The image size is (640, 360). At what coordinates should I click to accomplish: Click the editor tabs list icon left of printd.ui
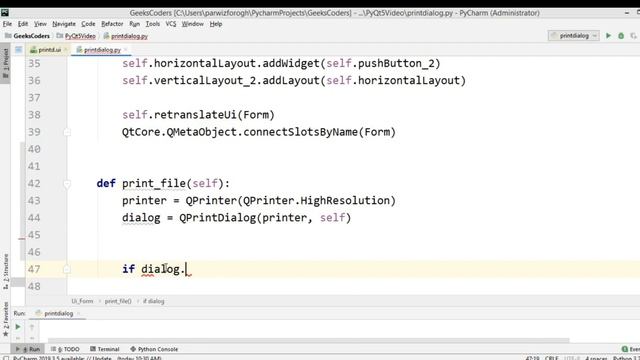(x=18, y=50)
